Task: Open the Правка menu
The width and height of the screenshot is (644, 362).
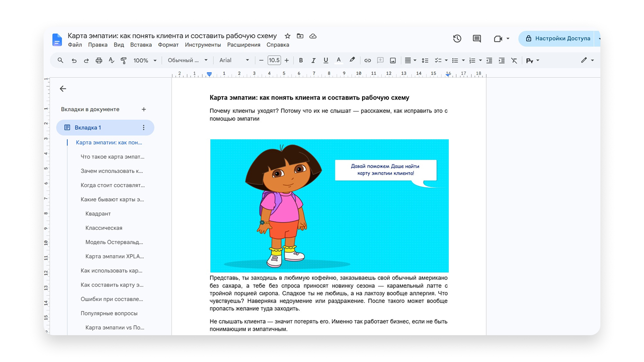Action: point(98,45)
